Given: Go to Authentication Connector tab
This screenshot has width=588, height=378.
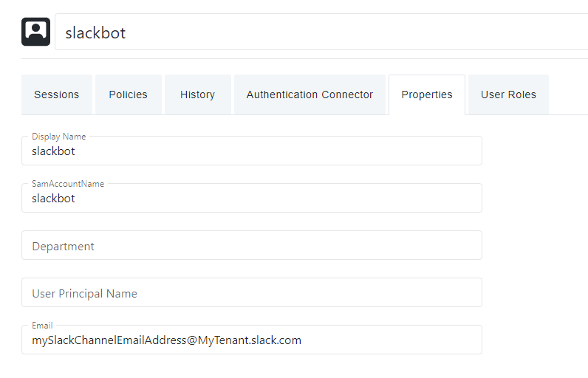Looking at the screenshot, I should click(x=310, y=94).
